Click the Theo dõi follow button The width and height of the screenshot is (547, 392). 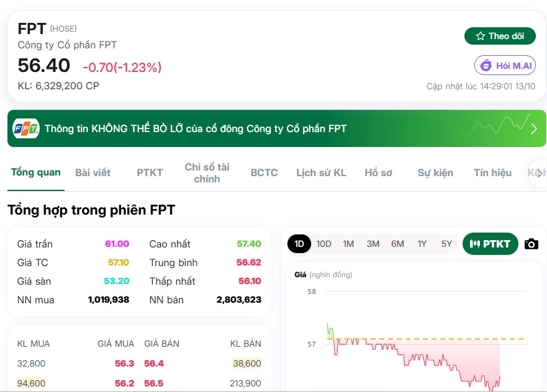point(500,36)
